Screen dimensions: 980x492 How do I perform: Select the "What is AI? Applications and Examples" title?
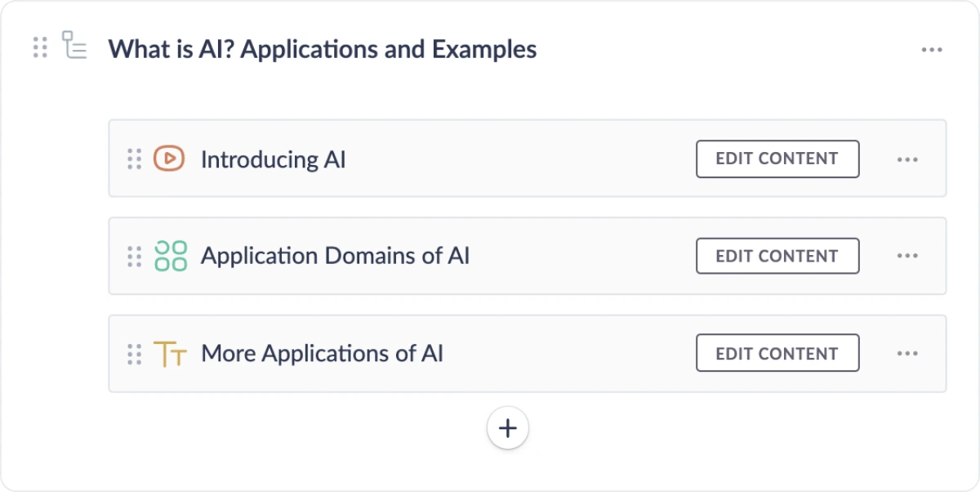pos(323,49)
